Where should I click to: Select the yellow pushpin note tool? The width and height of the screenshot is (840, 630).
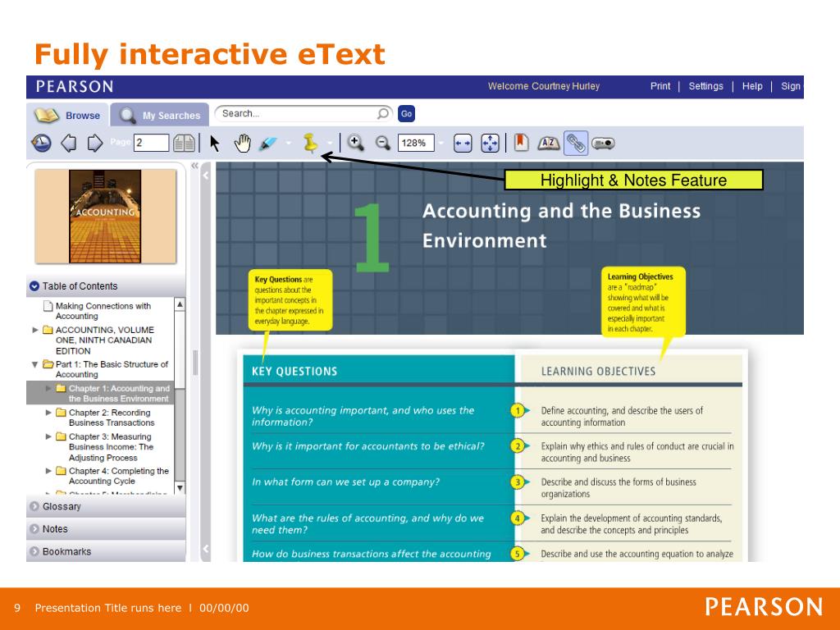point(309,143)
